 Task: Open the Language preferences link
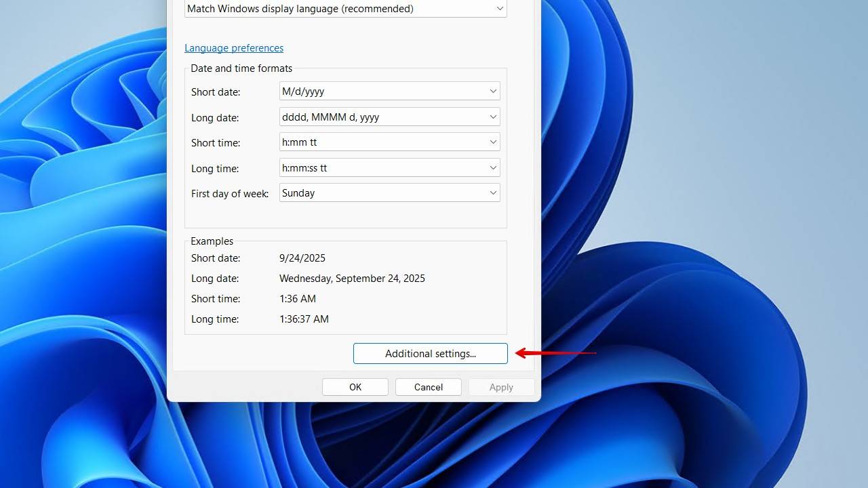(233, 47)
